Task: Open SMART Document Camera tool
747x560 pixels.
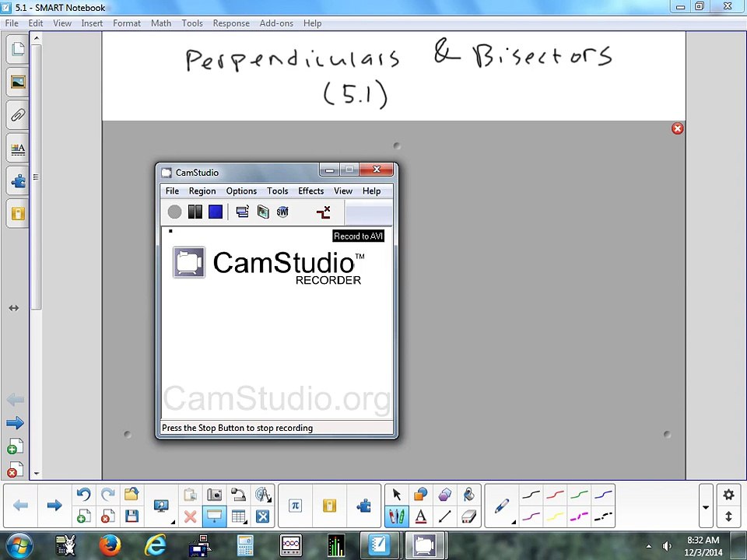Action: [x=238, y=495]
